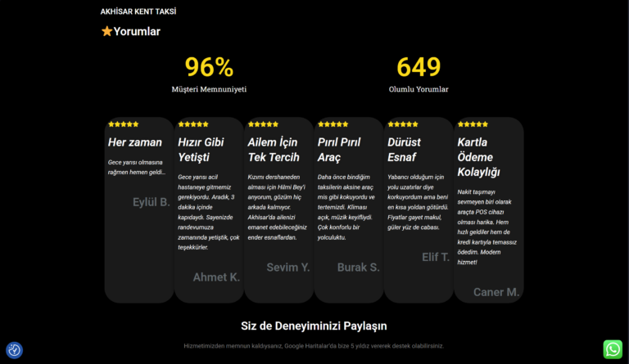Click reviewer name Burak S.
The width and height of the screenshot is (629, 364).
pyautogui.click(x=358, y=267)
